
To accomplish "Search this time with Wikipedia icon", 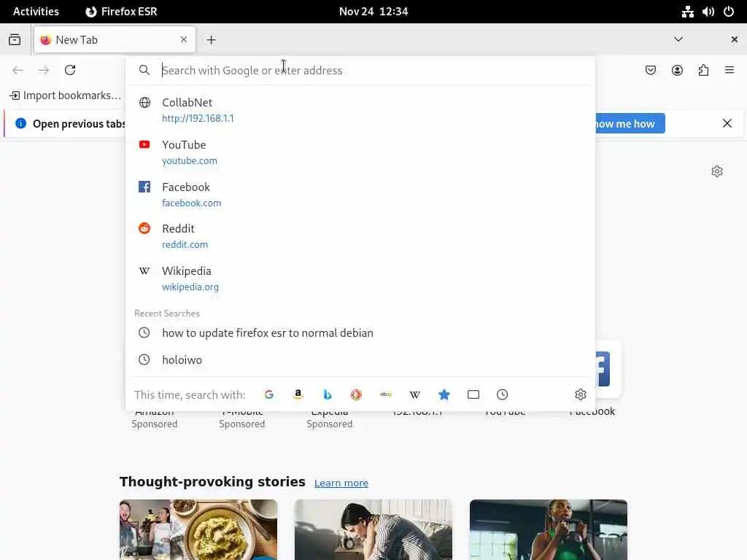I will [x=415, y=394].
